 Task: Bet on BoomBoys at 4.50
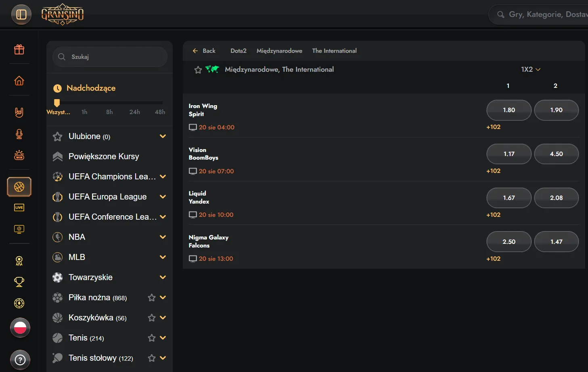point(557,154)
